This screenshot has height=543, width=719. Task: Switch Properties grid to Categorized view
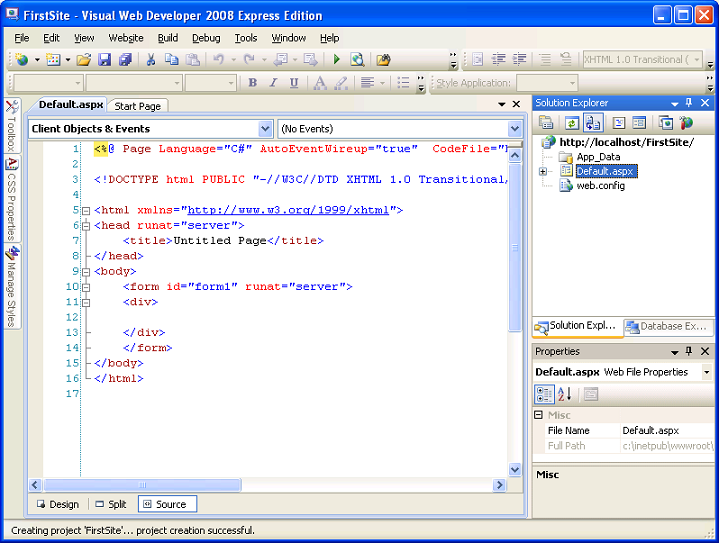(x=545, y=394)
